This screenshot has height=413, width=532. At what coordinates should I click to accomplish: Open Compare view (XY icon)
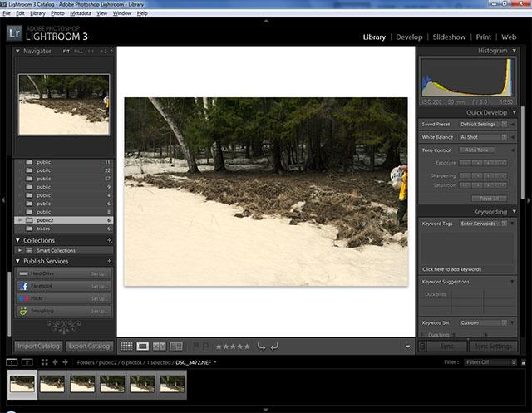click(159, 346)
